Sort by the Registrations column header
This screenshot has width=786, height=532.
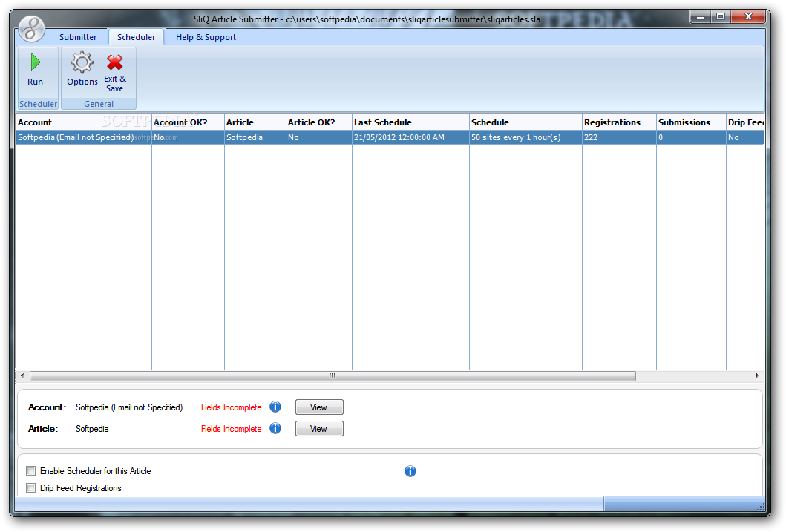[x=619, y=122]
